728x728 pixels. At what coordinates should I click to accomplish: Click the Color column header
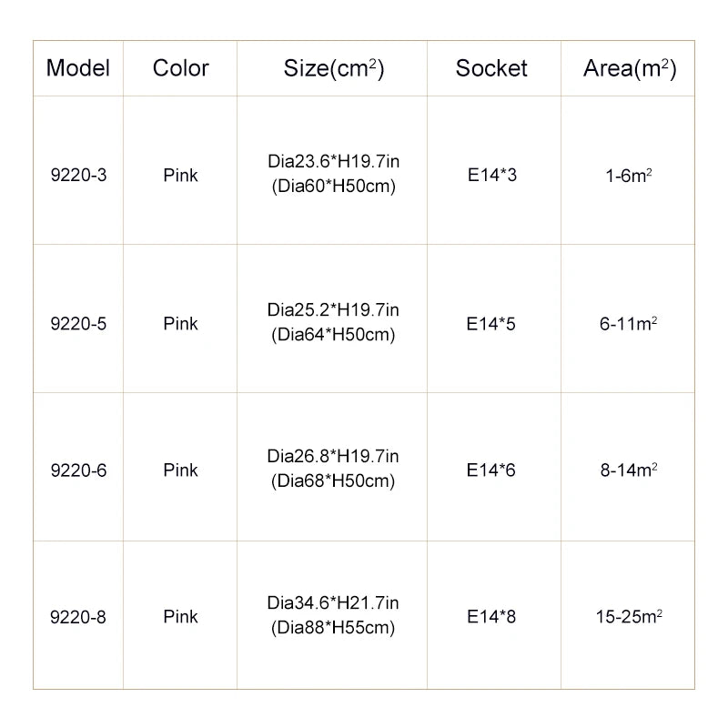point(180,68)
